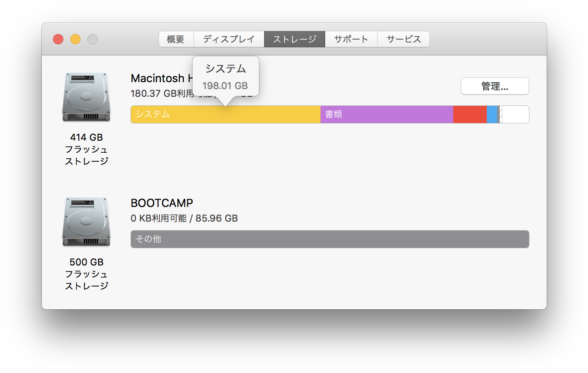Minimize the window with the yellow button
The width and height of the screenshot is (588, 373).
[75, 39]
